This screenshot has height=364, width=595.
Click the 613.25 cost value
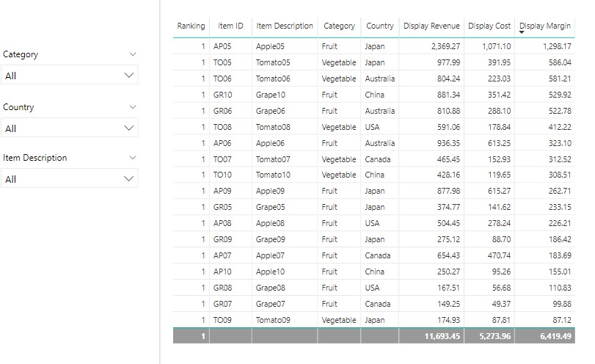[x=499, y=143]
